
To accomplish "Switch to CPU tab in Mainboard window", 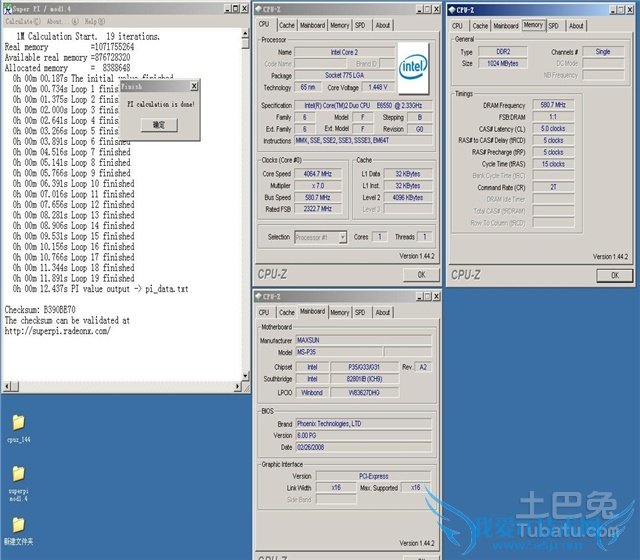I will coord(265,312).
